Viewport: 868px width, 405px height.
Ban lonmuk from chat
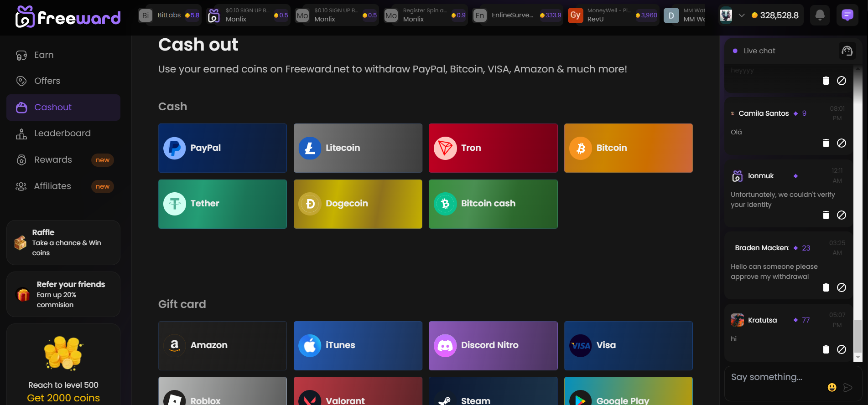tap(842, 215)
